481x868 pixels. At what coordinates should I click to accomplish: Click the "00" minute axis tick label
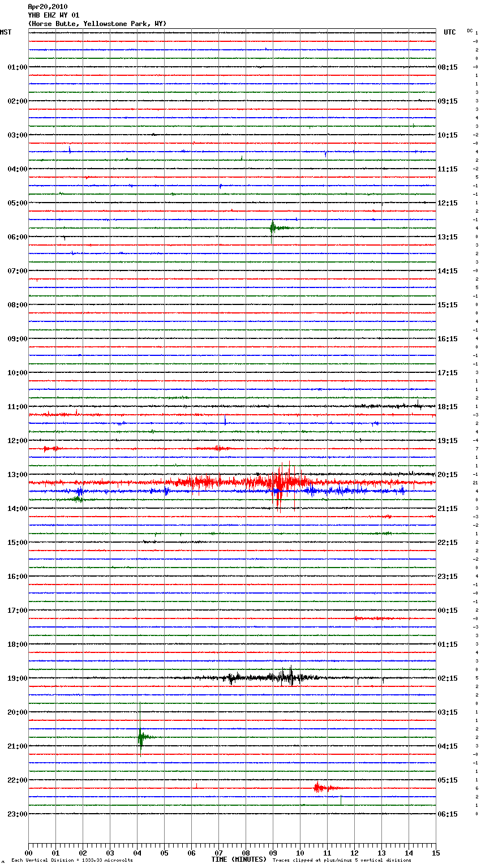[x=28, y=853]
